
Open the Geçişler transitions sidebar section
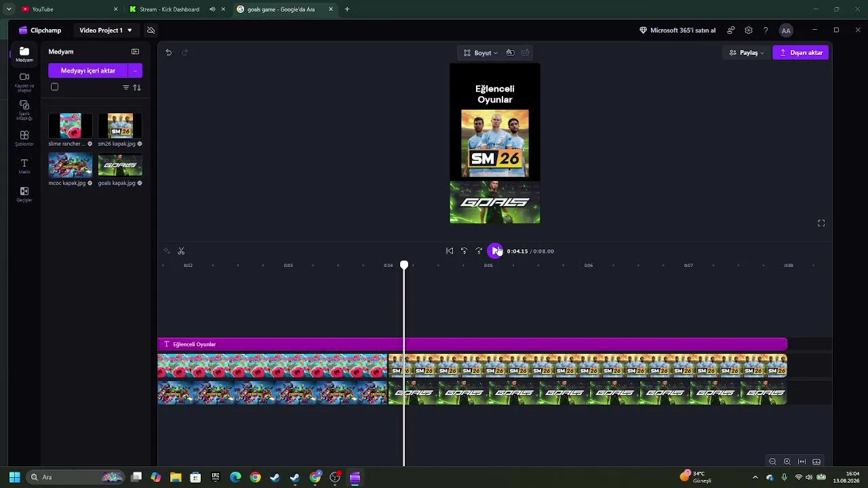(x=24, y=195)
